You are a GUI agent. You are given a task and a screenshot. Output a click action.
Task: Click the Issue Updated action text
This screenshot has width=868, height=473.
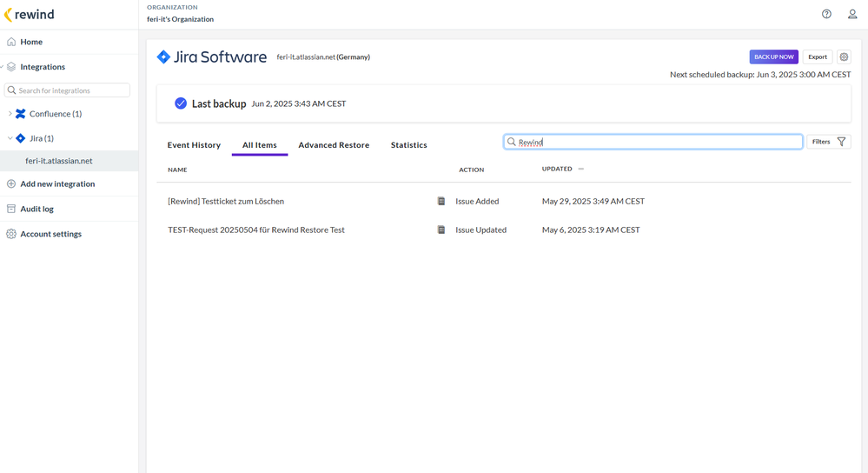481,230
